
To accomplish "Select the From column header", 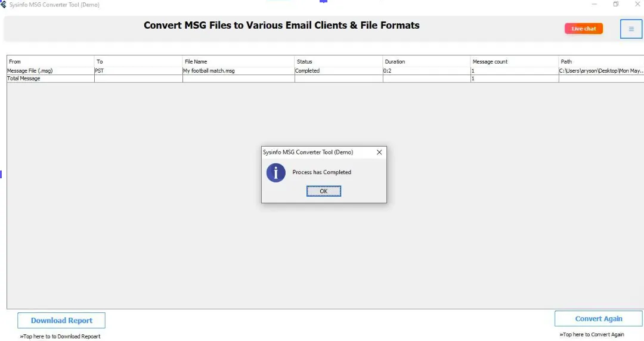I will tap(51, 61).
